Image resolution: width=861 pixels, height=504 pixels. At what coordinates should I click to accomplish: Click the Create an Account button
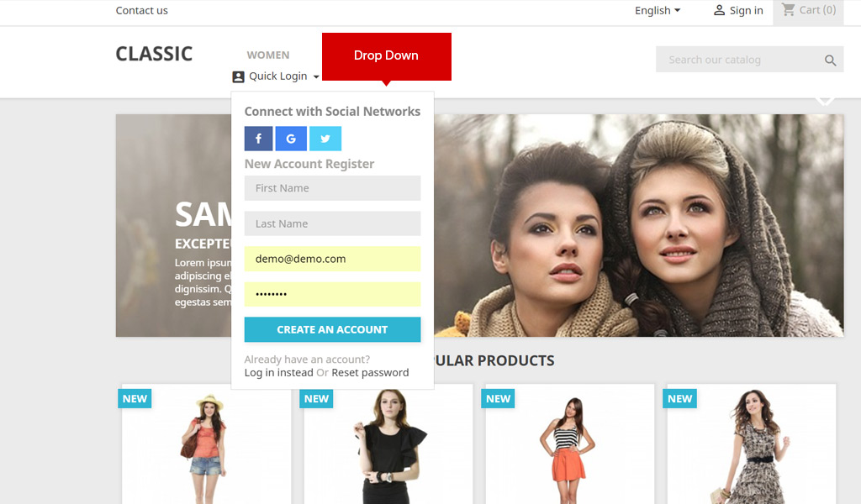coord(332,329)
